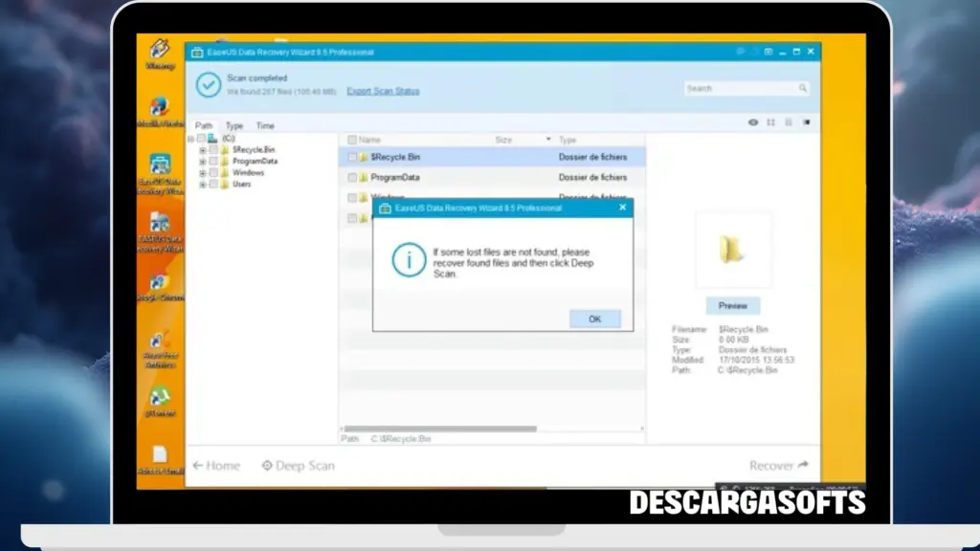The height and width of the screenshot is (551, 980).
Task: Select the Name column header checkbox
Action: click(x=351, y=139)
